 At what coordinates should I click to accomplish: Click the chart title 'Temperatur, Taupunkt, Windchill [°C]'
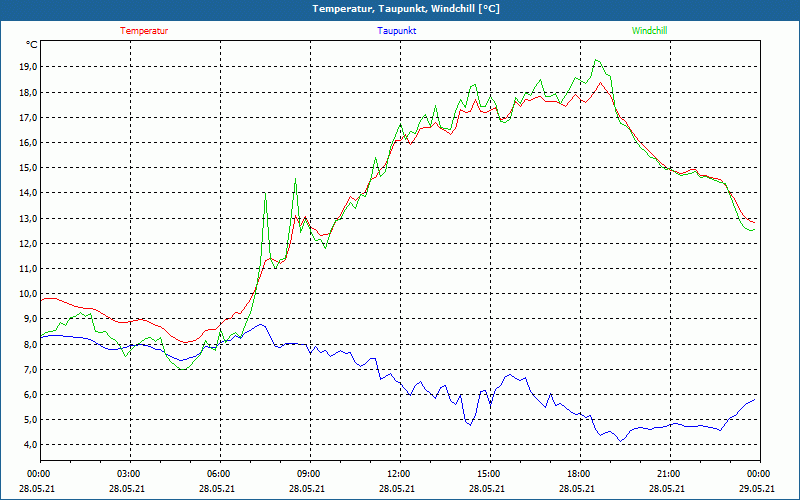pyautogui.click(x=406, y=9)
